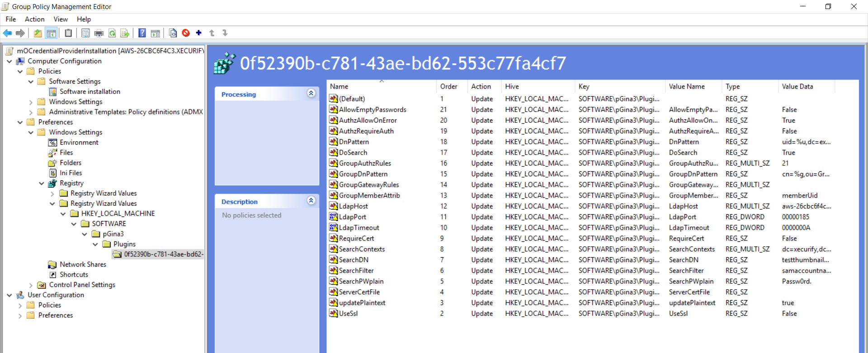
Task: Sort list by Name column header
Action: click(x=382, y=86)
